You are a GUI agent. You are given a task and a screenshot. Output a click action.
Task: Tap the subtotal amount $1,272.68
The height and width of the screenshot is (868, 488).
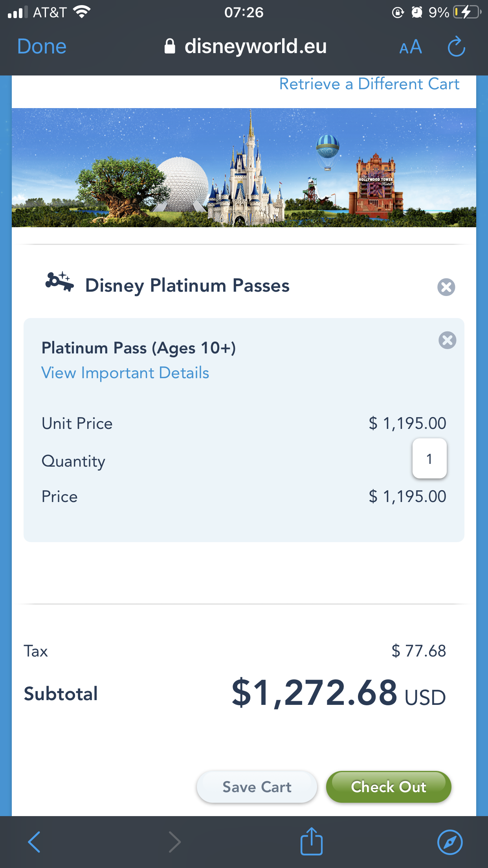314,693
